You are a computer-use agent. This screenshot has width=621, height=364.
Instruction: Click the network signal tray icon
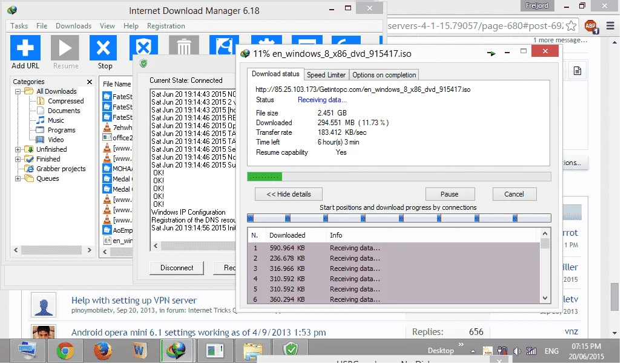[x=531, y=351]
